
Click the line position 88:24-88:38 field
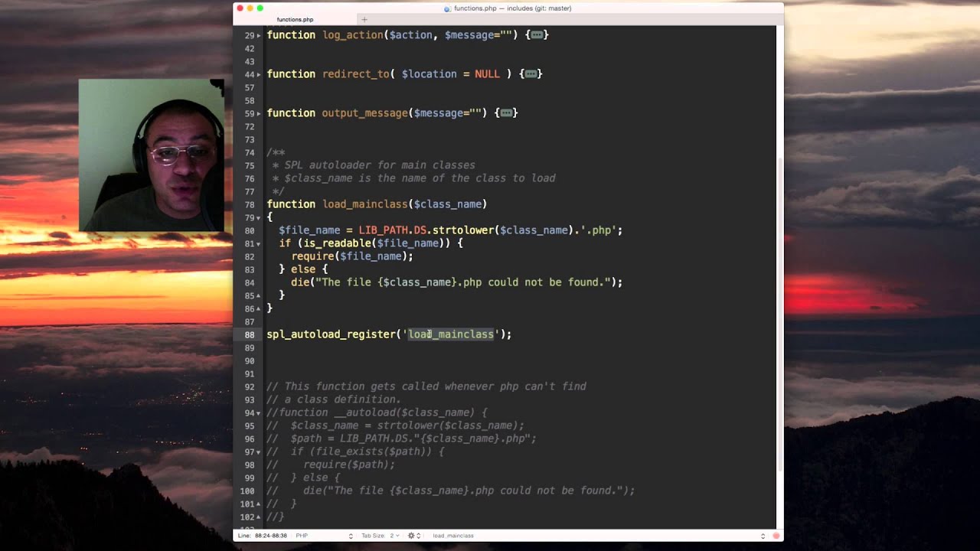[263, 536]
